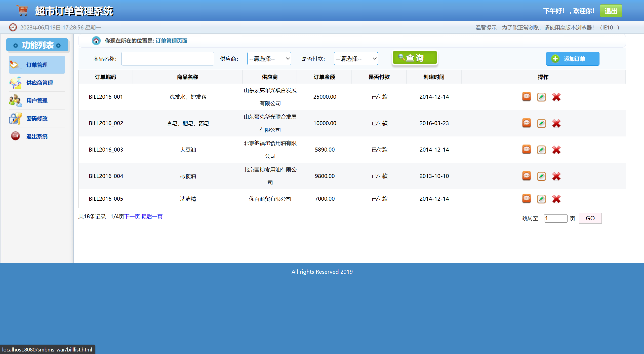Click the 是否付款 column header

[x=379, y=77]
